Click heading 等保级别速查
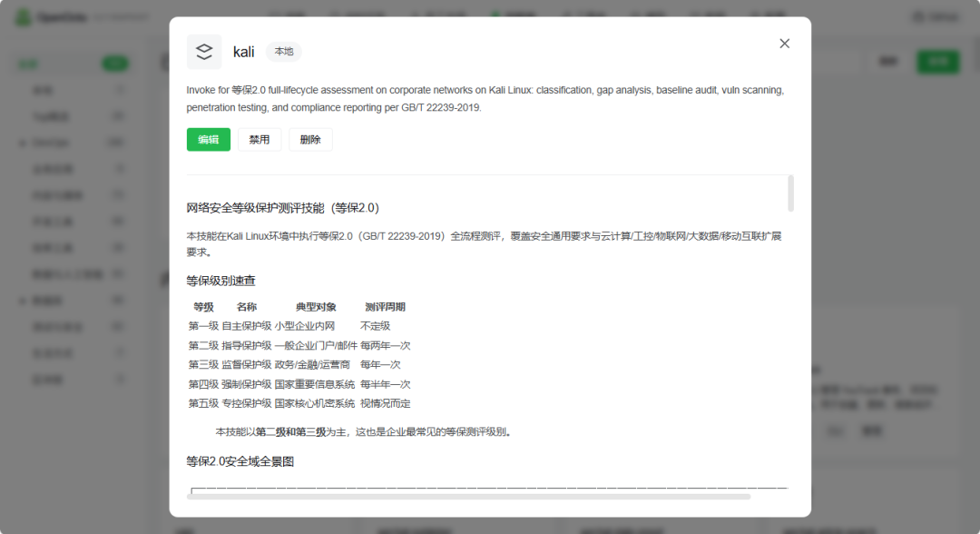This screenshot has width=980, height=534. point(220,281)
